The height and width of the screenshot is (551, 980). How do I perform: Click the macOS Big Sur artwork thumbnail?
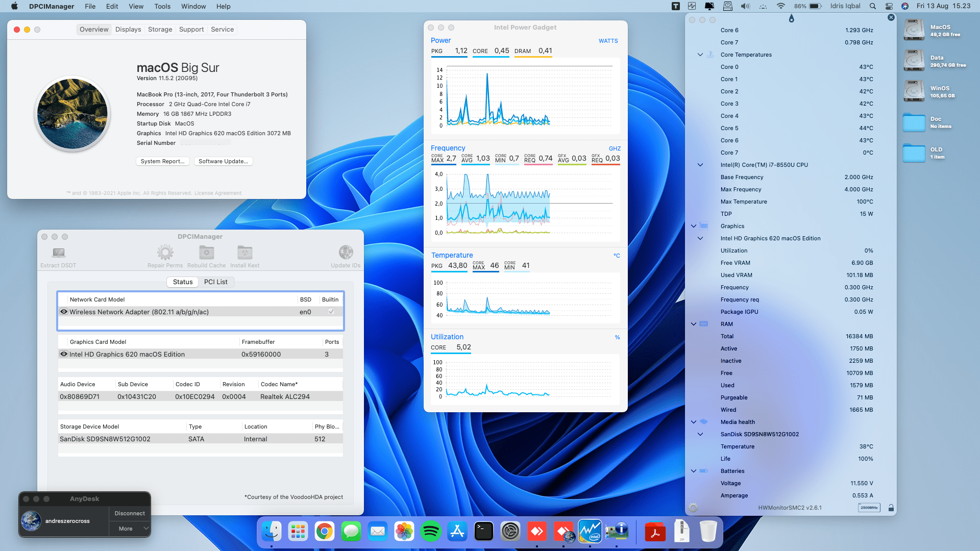[x=73, y=114]
